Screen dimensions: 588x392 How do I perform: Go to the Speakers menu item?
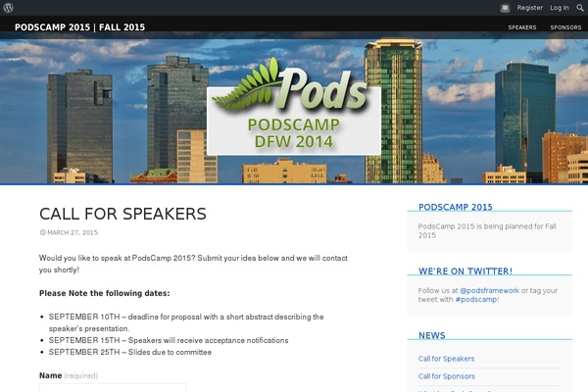tap(522, 27)
